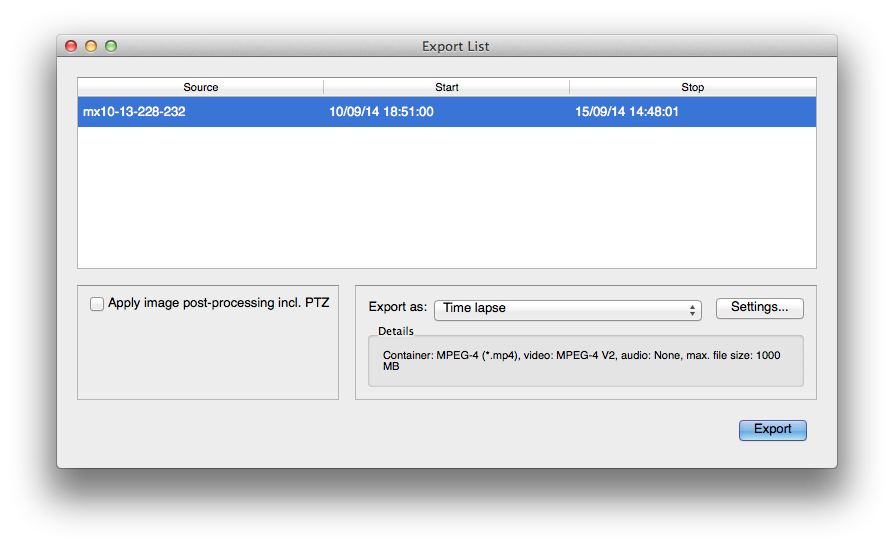Click the arrows of the Export as dropdown
The width and height of the screenshot is (894, 547).
point(692,309)
